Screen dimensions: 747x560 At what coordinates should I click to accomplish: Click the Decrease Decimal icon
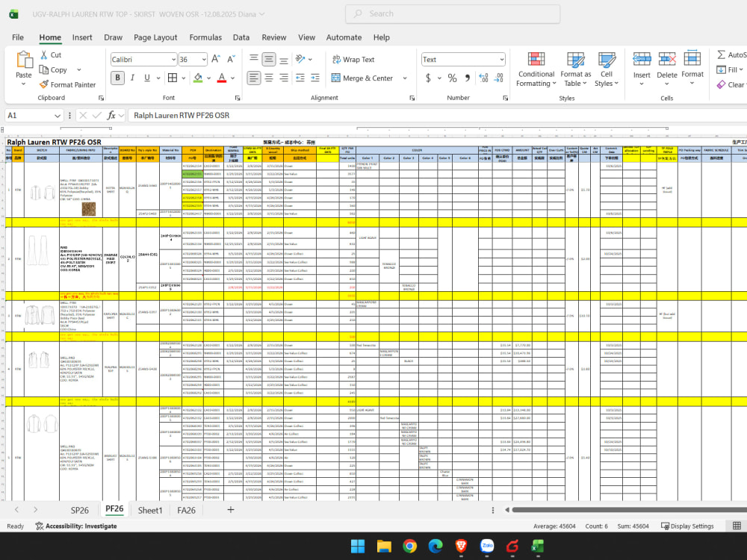pos(499,78)
